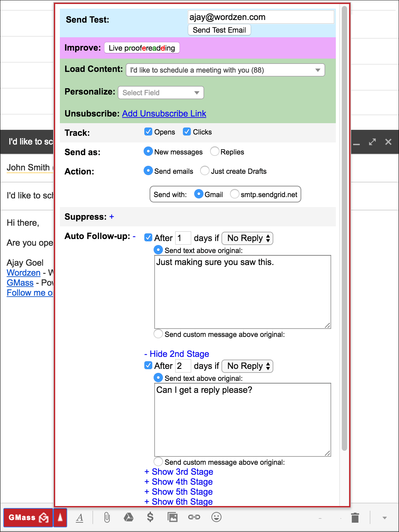Image resolution: width=399 pixels, height=532 pixels.
Task: Click Add Unsubscribe Link
Action: 164,114
